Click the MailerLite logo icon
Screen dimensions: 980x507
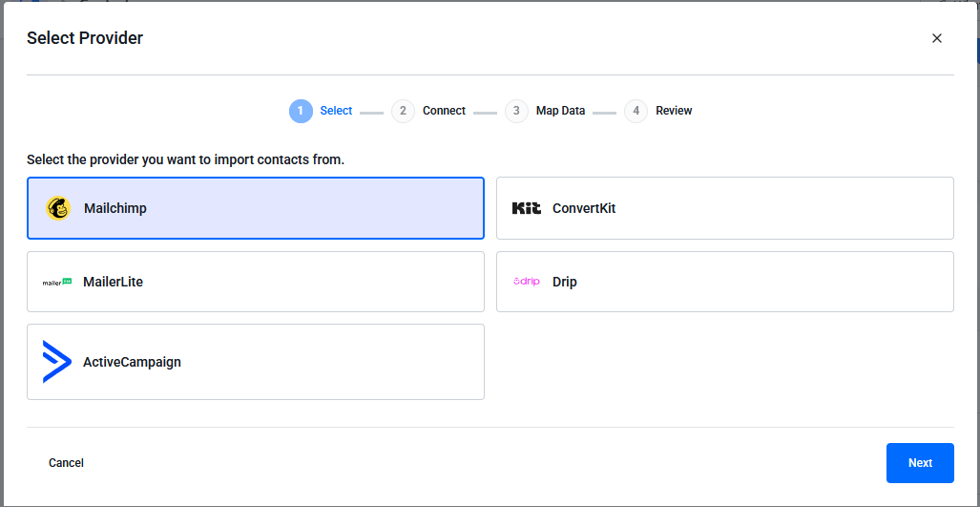point(57,282)
